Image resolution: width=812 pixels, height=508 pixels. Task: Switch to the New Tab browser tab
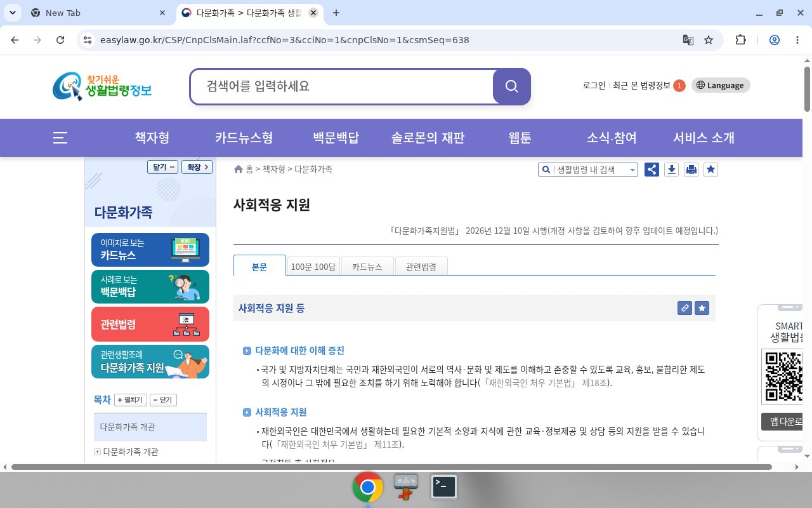point(98,13)
